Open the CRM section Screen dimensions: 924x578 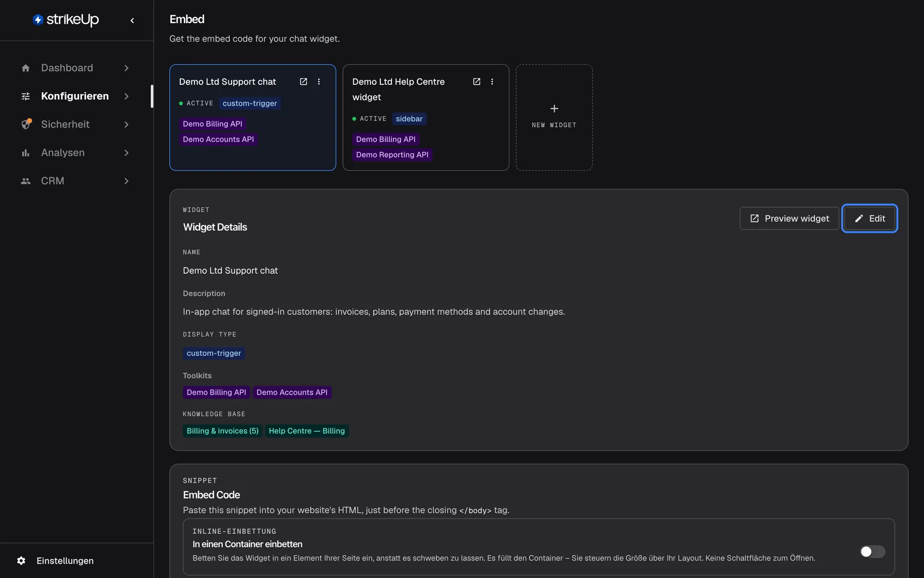[76, 181]
